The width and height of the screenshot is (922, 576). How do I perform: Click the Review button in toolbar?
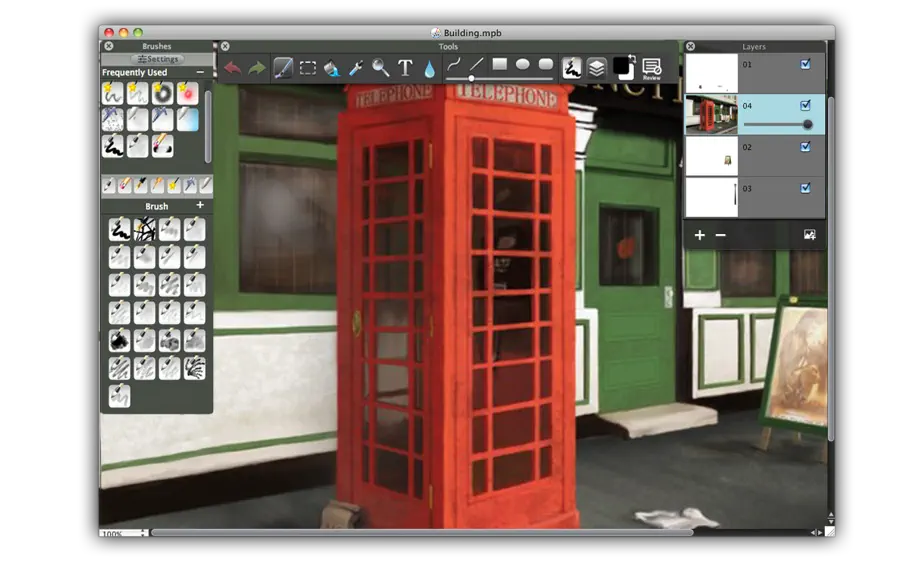[x=652, y=69]
